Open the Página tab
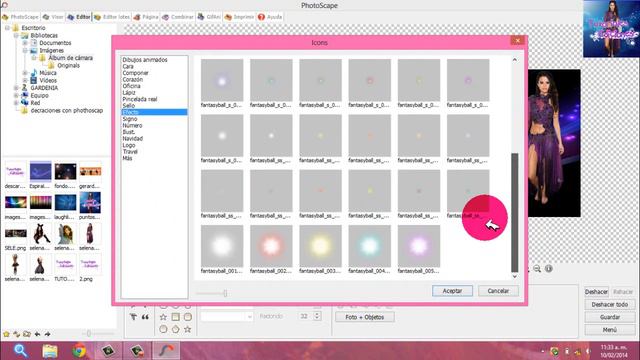 [146, 17]
